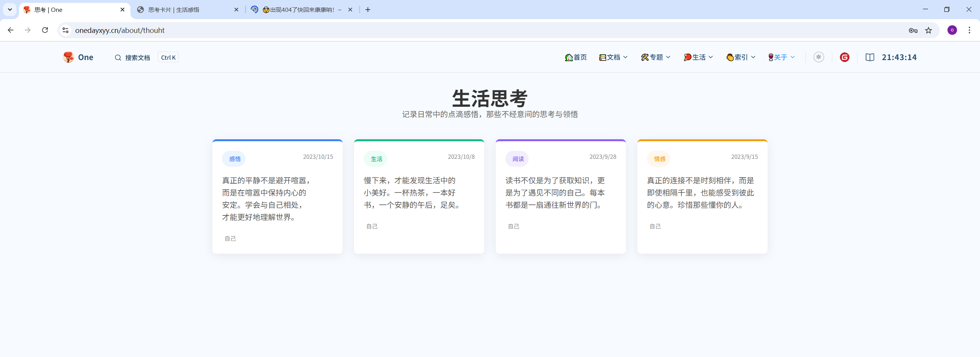Expand the 关于 dropdown menu
The height and width of the screenshot is (357, 980).
pos(782,57)
